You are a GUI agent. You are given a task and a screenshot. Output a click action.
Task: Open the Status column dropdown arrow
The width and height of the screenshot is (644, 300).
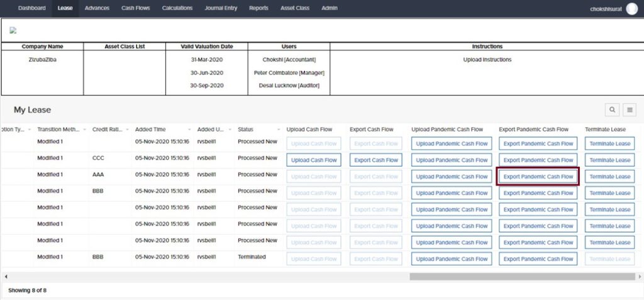click(x=276, y=130)
